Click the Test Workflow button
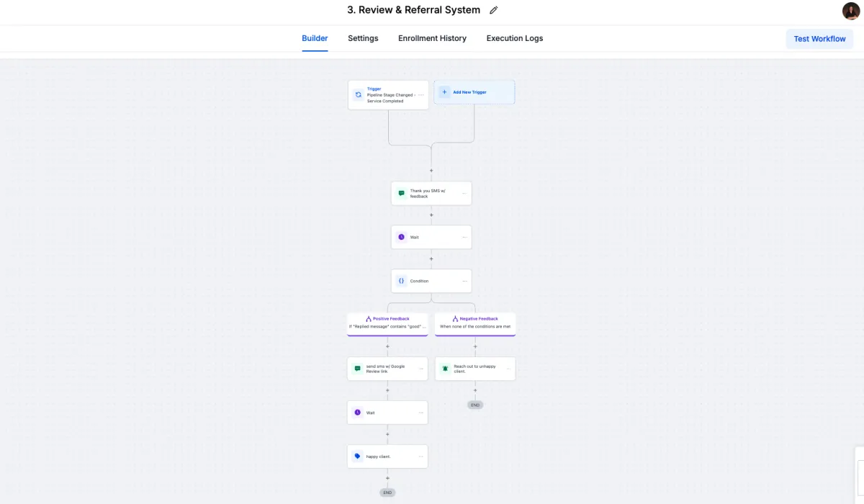Viewport: 864px width, 504px height. [819, 39]
